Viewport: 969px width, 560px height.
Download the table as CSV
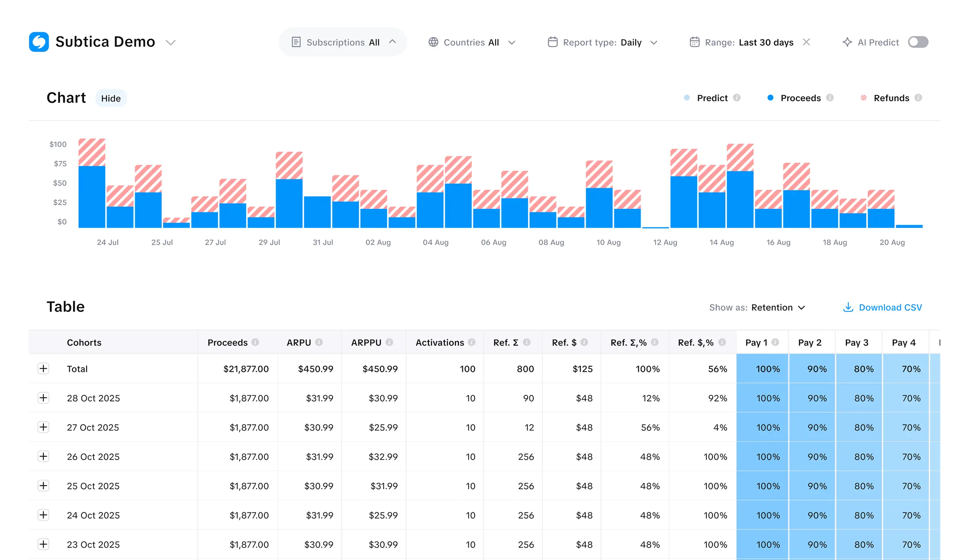click(x=891, y=307)
